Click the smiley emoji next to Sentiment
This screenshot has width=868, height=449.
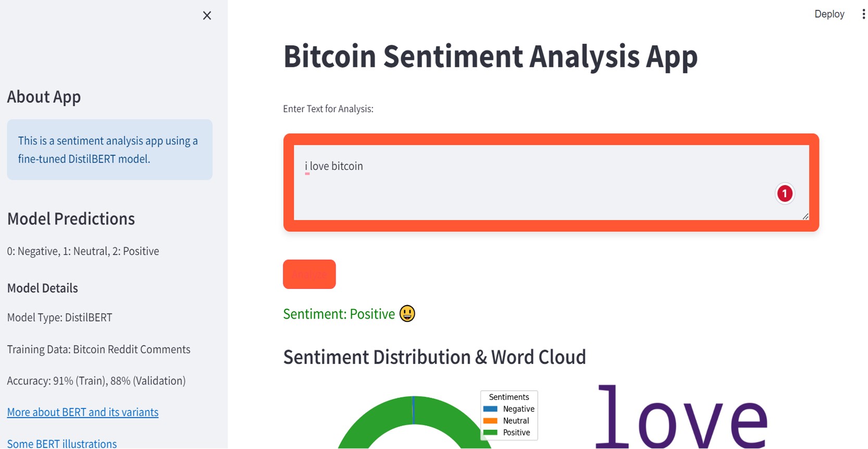tap(407, 313)
